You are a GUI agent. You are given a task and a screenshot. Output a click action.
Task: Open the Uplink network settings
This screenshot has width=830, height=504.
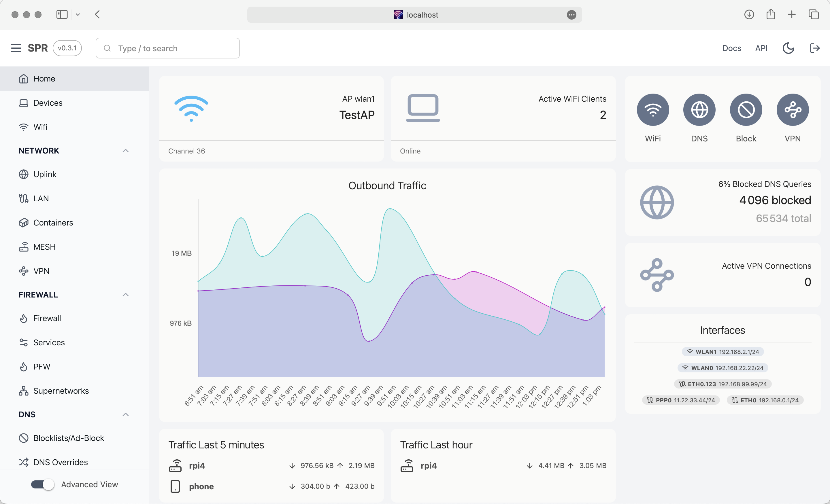(x=45, y=174)
